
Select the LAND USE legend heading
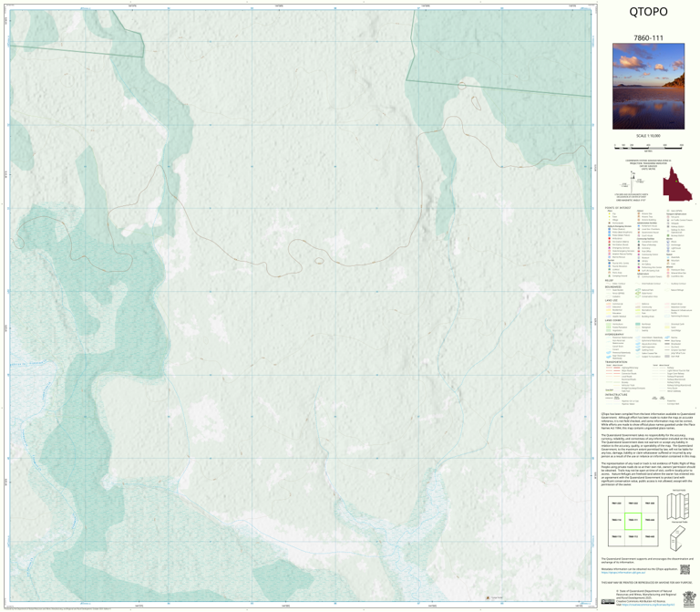click(x=612, y=300)
